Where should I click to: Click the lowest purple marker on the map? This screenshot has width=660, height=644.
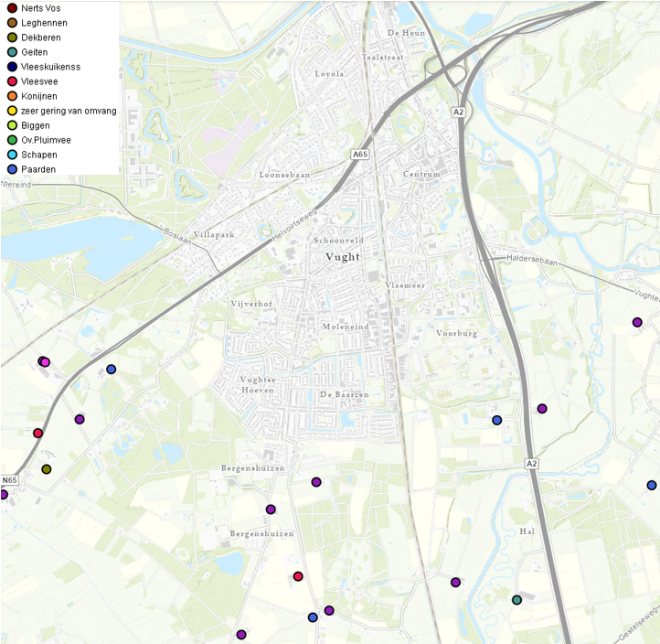pos(241,634)
